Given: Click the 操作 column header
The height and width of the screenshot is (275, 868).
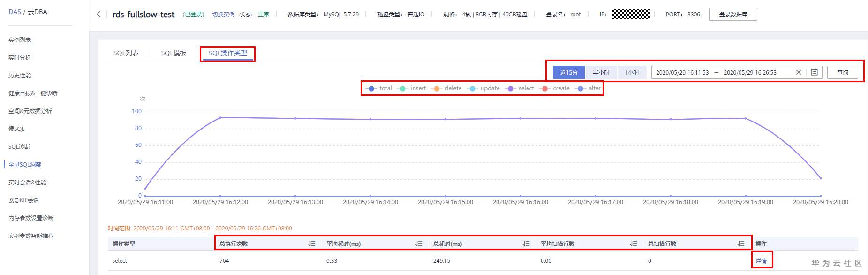Looking at the screenshot, I should [761, 244].
